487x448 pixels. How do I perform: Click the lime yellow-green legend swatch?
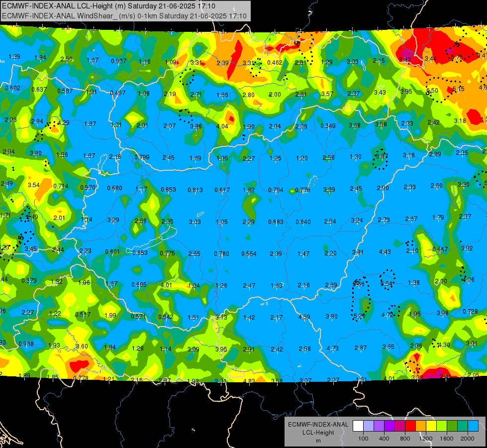click(442, 426)
